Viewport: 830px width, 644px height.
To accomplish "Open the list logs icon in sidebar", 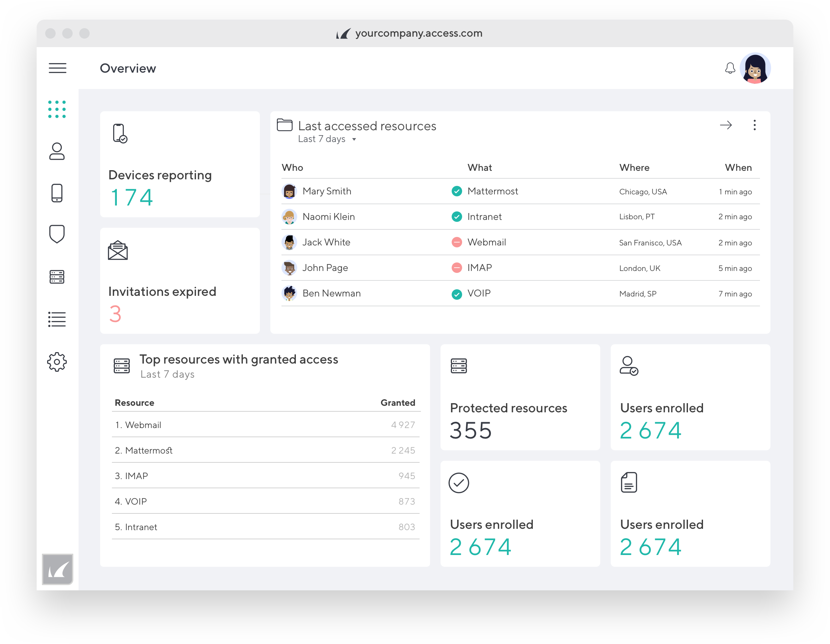I will (57, 319).
